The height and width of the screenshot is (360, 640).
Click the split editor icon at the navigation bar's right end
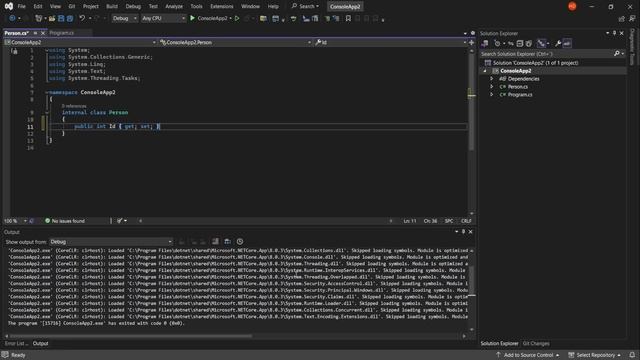pyautogui.click(x=471, y=42)
